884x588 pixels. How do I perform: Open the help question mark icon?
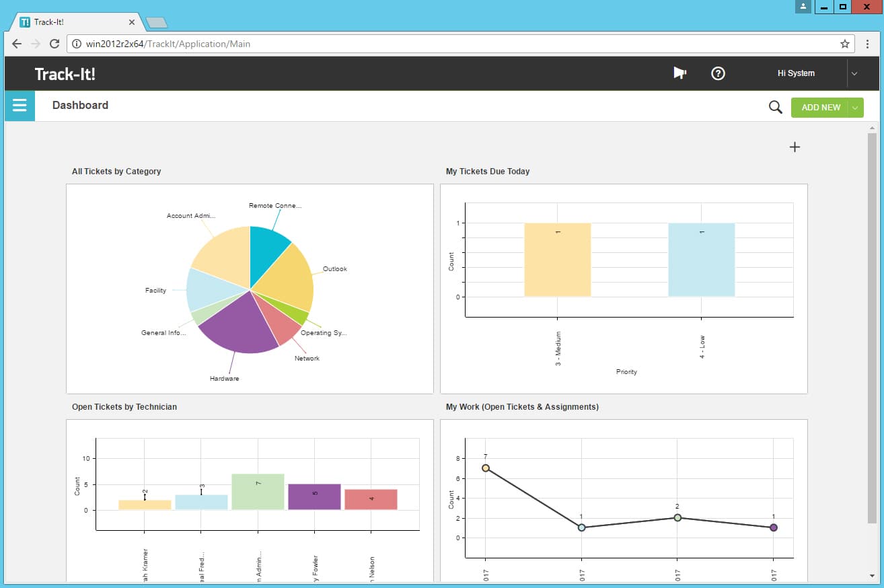(718, 73)
